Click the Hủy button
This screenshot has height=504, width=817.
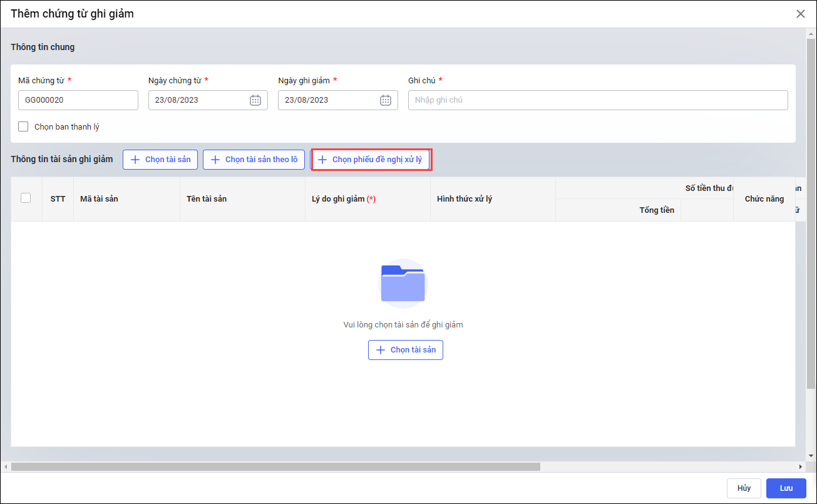pyautogui.click(x=744, y=488)
